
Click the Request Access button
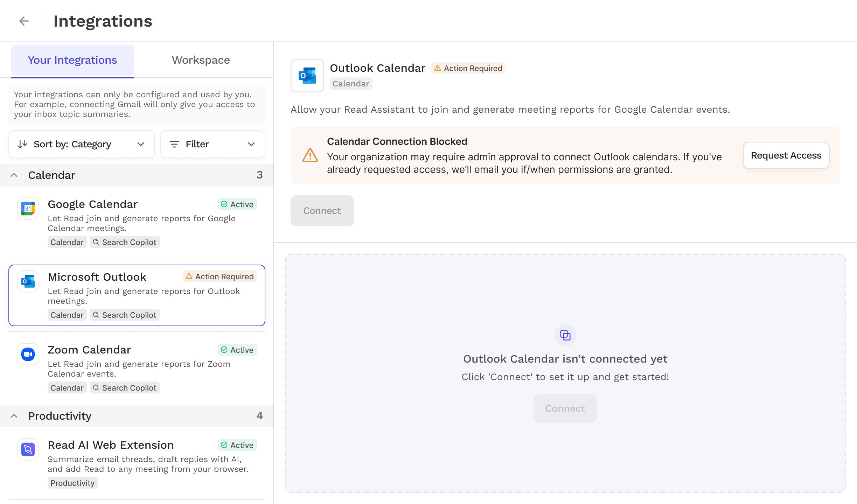pyautogui.click(x=786, y=155)
